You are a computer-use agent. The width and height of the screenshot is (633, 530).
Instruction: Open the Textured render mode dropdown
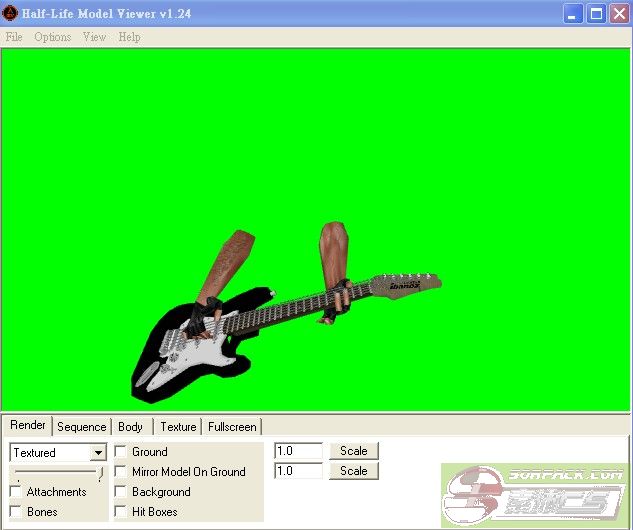[97, 453]
